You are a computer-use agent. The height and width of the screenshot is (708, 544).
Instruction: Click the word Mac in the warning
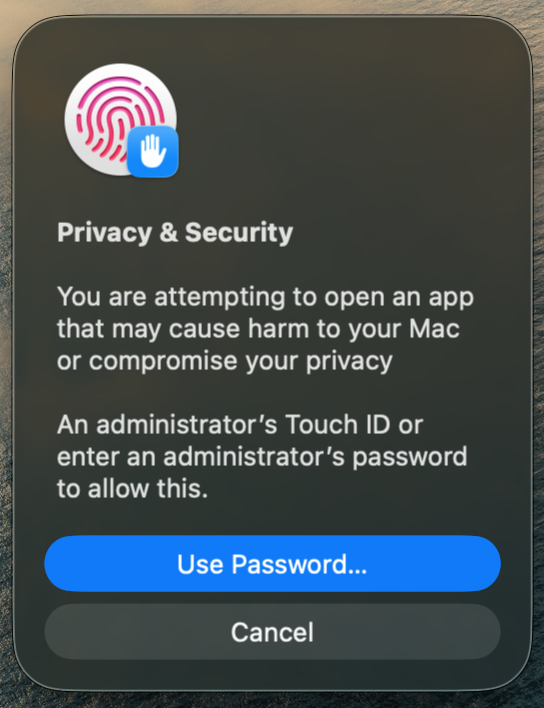(434, 328)
